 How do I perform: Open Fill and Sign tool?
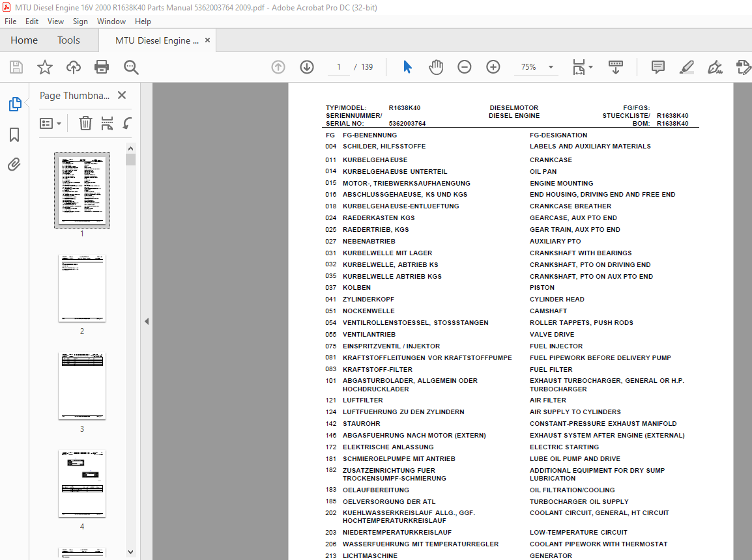[x=715, y=67]
